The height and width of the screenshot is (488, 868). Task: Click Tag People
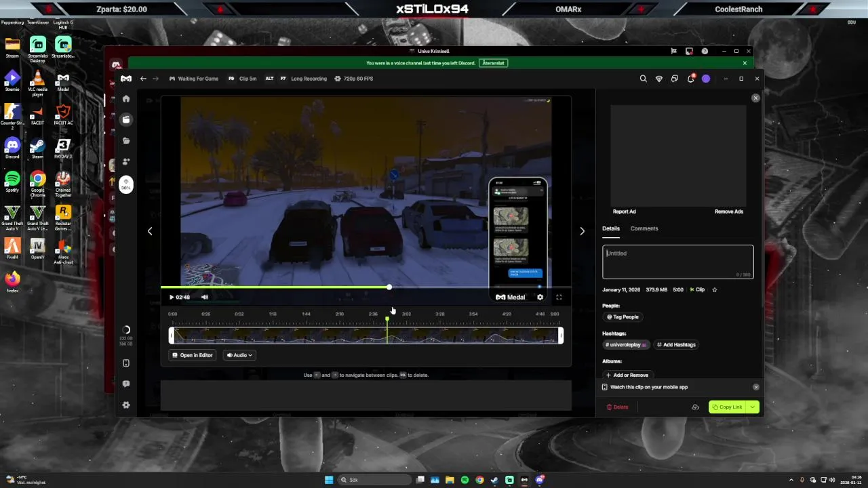[623, 317]
